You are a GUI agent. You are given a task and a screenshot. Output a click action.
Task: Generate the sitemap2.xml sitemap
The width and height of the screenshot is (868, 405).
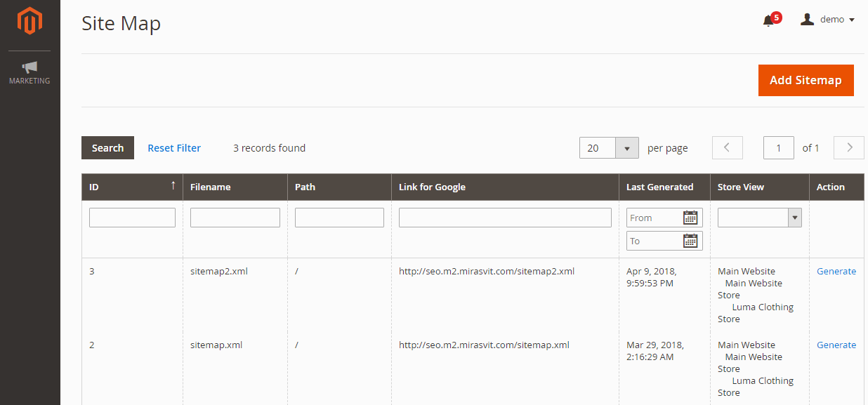[836, 272]
